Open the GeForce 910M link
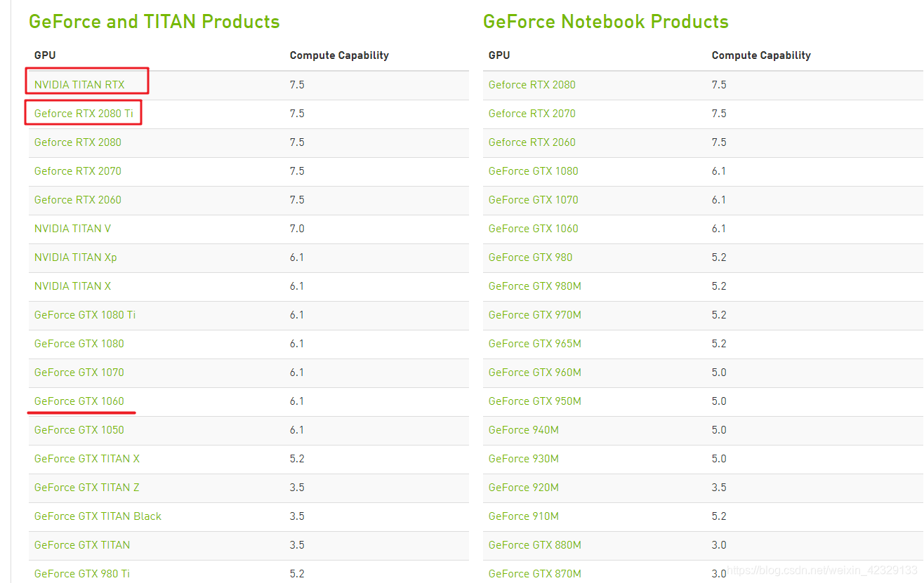 524,516
